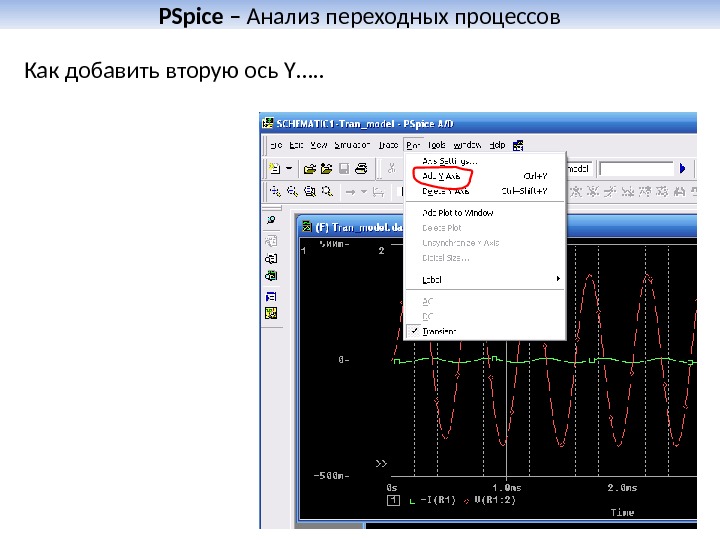720x540 pixels.
Task: Click the icon right of Help menu
Action: click(x=518, y=146)
